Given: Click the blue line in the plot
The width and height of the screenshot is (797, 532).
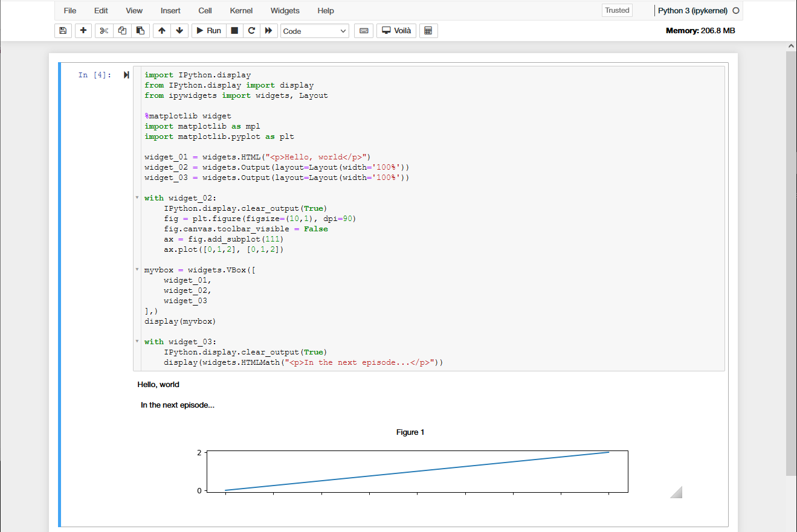Looking at the screenshot, I should tap(417, 471).
